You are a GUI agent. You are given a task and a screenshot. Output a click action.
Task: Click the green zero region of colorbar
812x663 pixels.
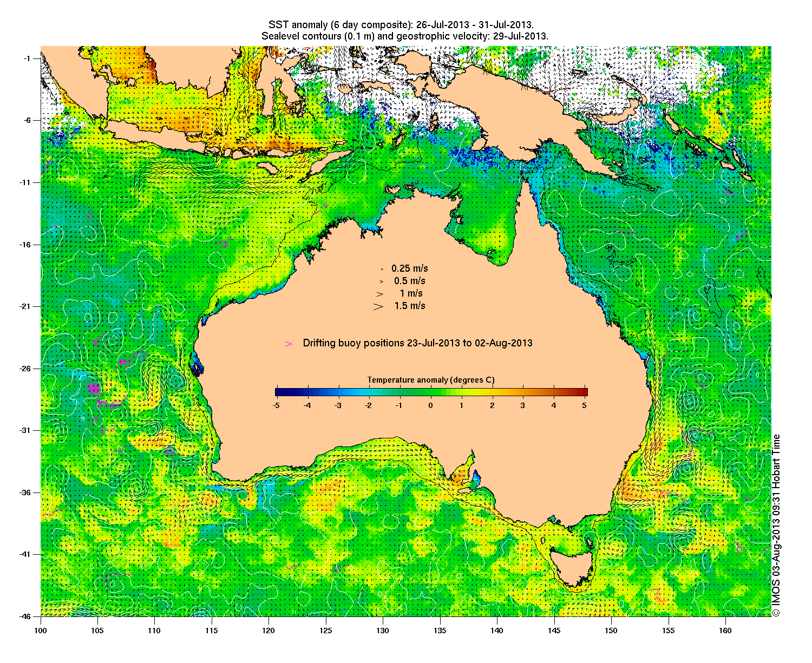pos(431,392)
